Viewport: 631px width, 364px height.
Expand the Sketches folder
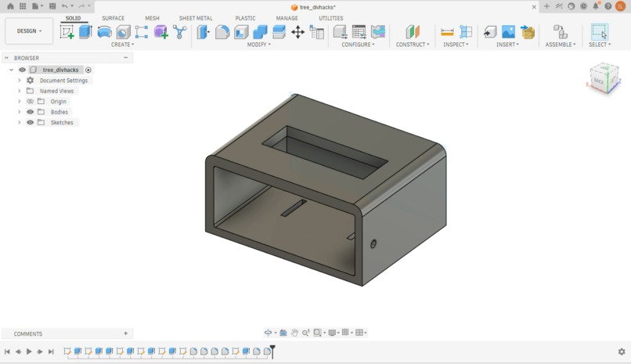19,122
